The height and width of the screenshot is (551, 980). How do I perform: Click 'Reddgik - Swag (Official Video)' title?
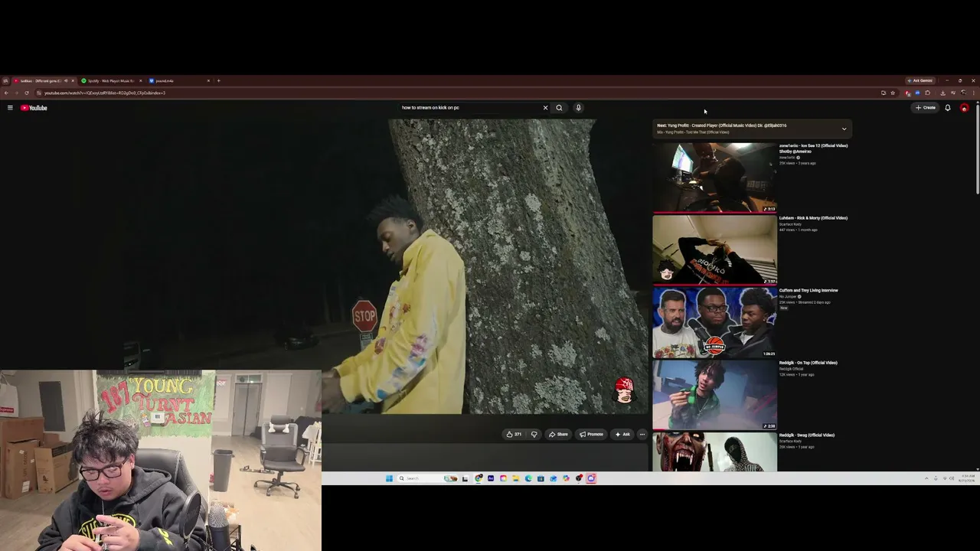807,435
